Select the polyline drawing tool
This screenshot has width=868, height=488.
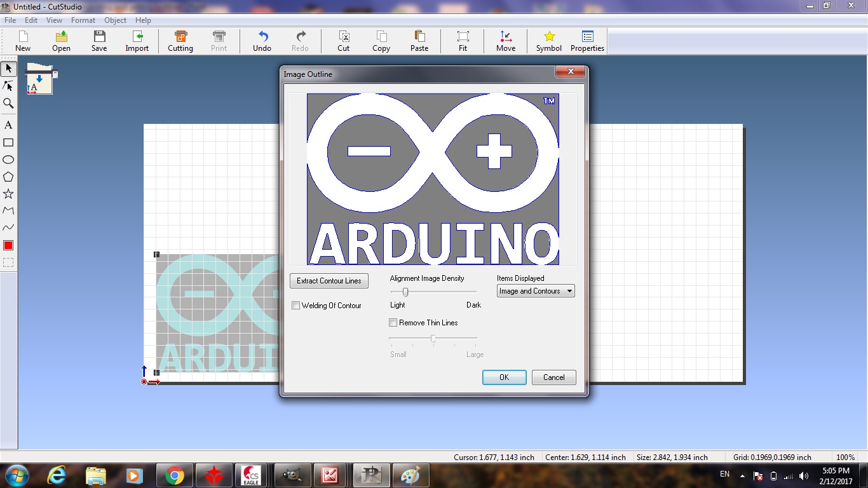click(8, 210)
